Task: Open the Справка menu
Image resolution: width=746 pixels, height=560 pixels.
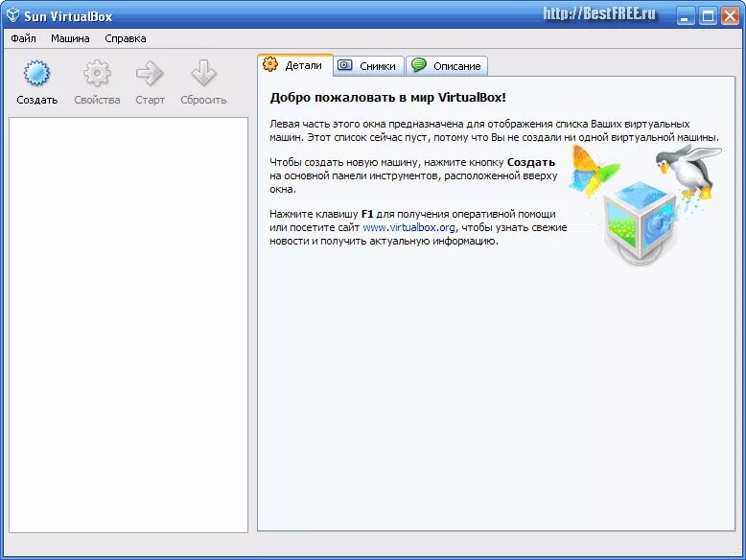Action: click(x=125, y=38)
